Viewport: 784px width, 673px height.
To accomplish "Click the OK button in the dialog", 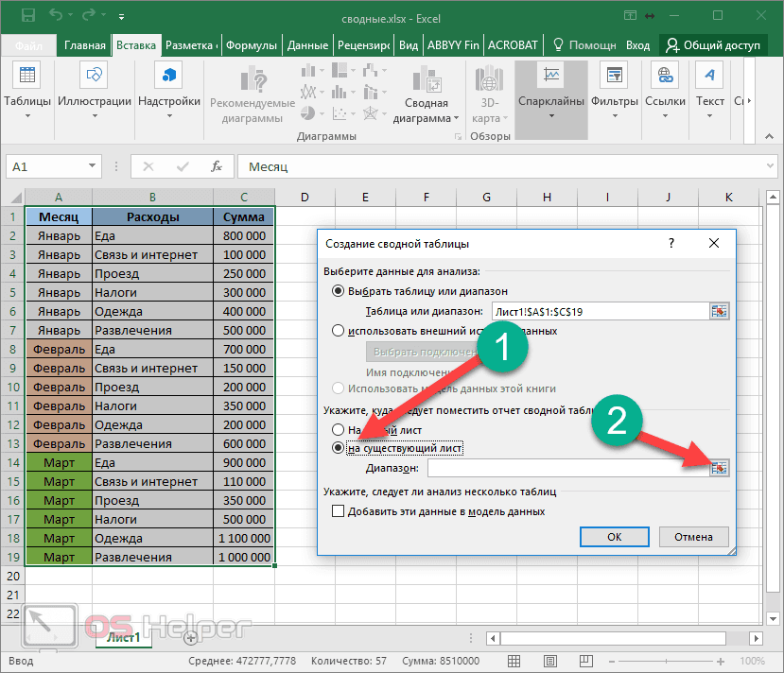I will tap(614, 536).
